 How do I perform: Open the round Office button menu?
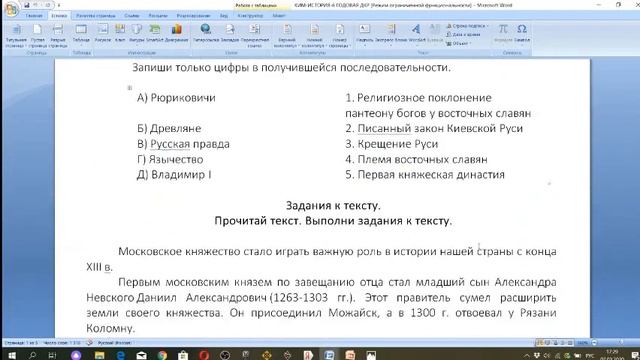click(x=11, y=9)
